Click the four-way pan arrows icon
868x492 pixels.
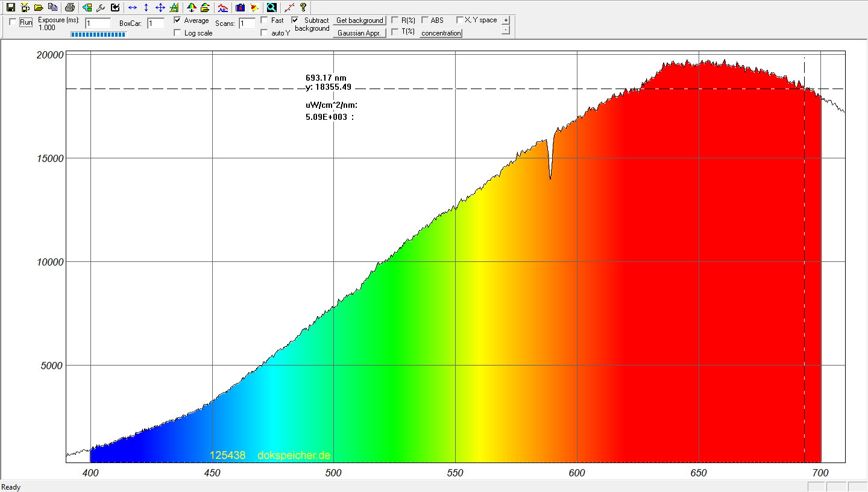point(160,8)
